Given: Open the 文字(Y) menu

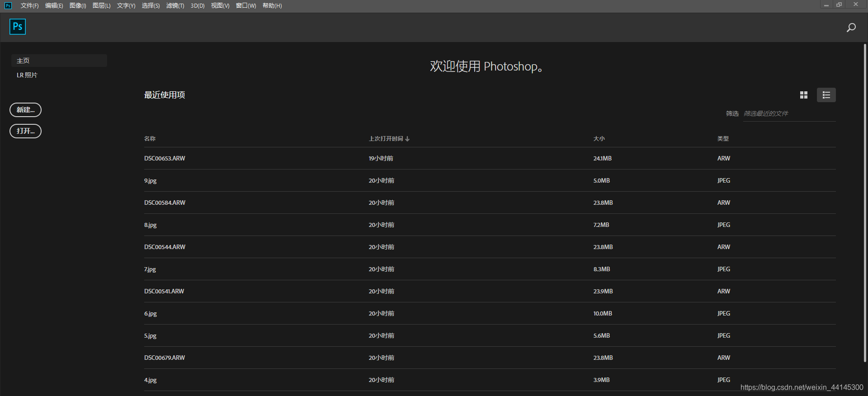Looking at the screenshot, I should pyautogui.click(x=126, y=5).
